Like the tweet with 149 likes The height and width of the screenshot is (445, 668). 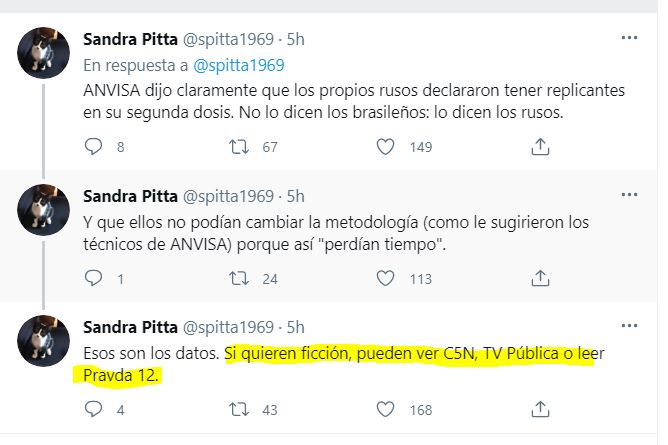386,147
